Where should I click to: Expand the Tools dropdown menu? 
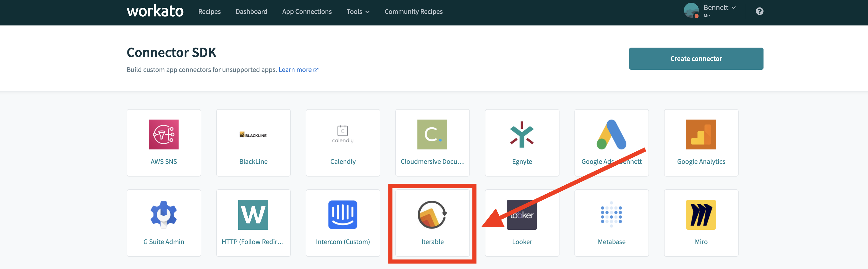click(x=358, y=11)
